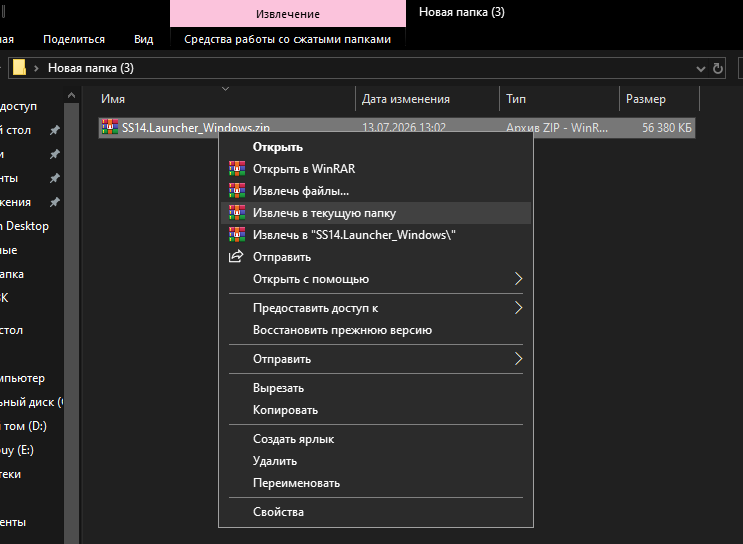The width and height of the screenshot is (743, 544).
Task: Click WinRAR icon beside 'Извлечь в "SS14.Launcher_Windows\"'
Action: [x=237, y=235]
